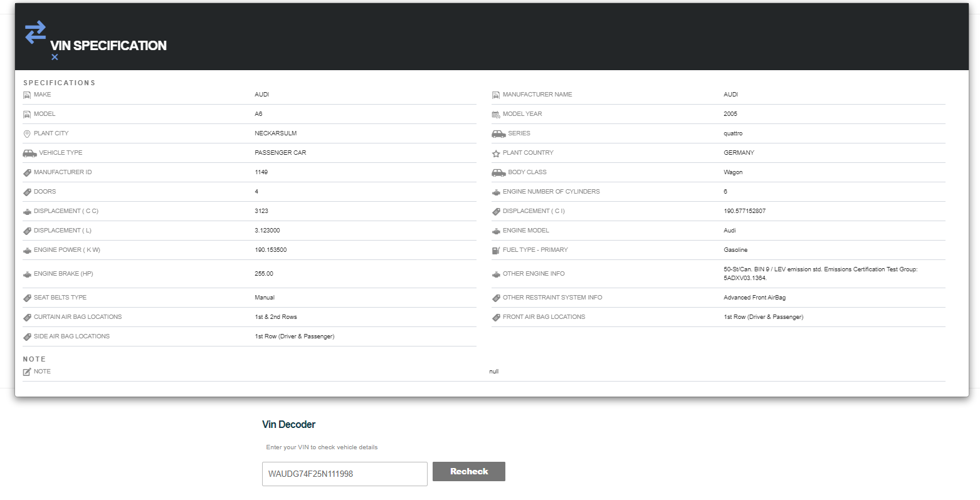Click engine icon for ENGINE NUMBER OF CYLINDERS
980x500 pixels.
[496, 192]
